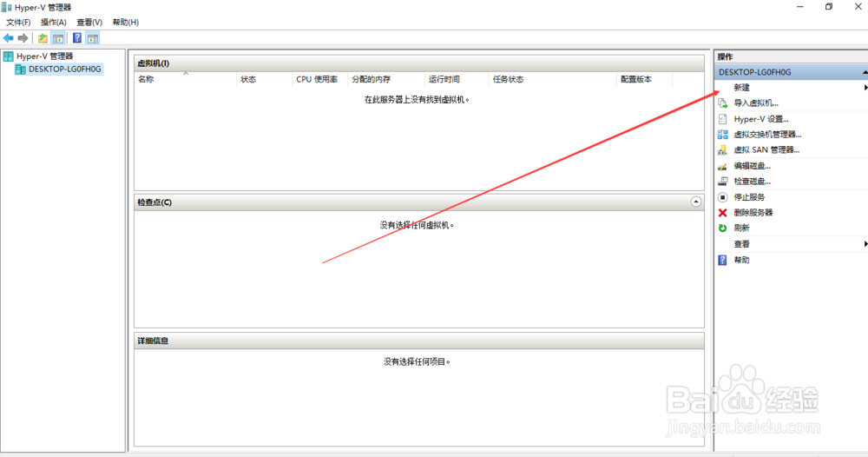
Task: Open the 操作(A) menu
Action: [x=54, y=23]
